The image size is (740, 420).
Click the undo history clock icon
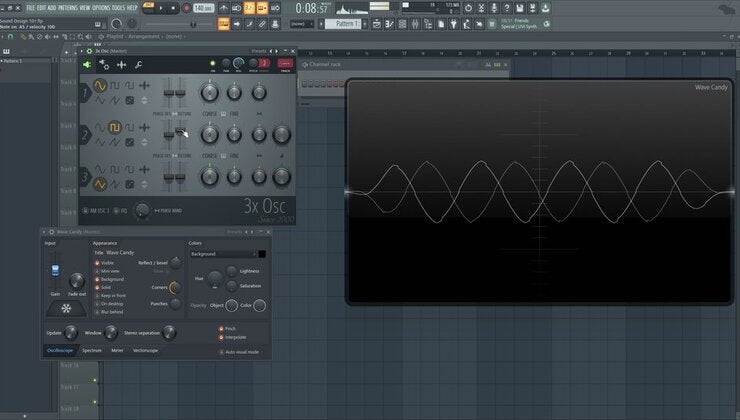pos(468,8)
